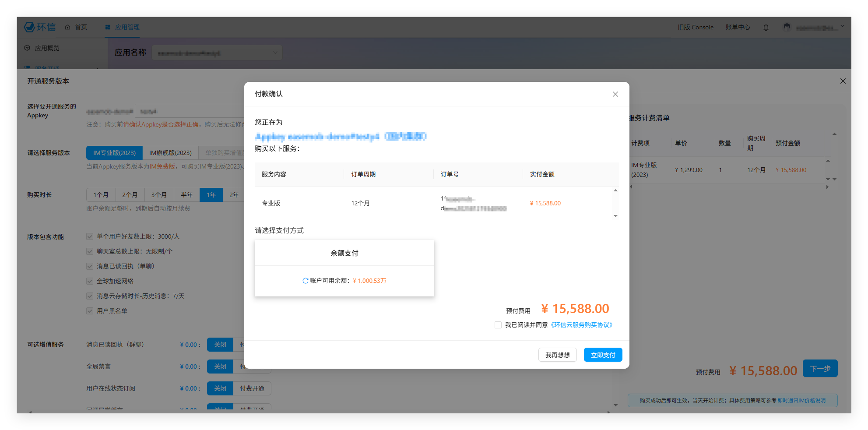Click the 应用概览 sidebar icon
Viewport: 868px width, 430px height.
point(27,48)
